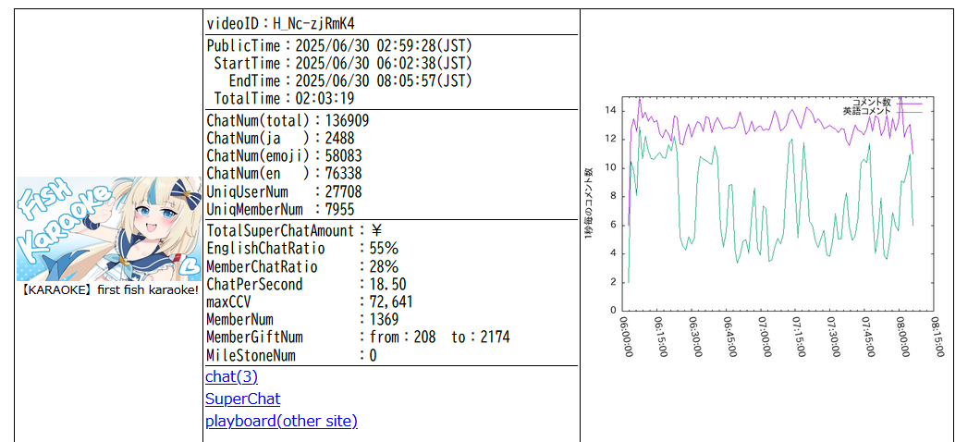Click the MemberChatRatio 28% value
The width and height of the screenshot is (980, 442).
coord(384,267)
